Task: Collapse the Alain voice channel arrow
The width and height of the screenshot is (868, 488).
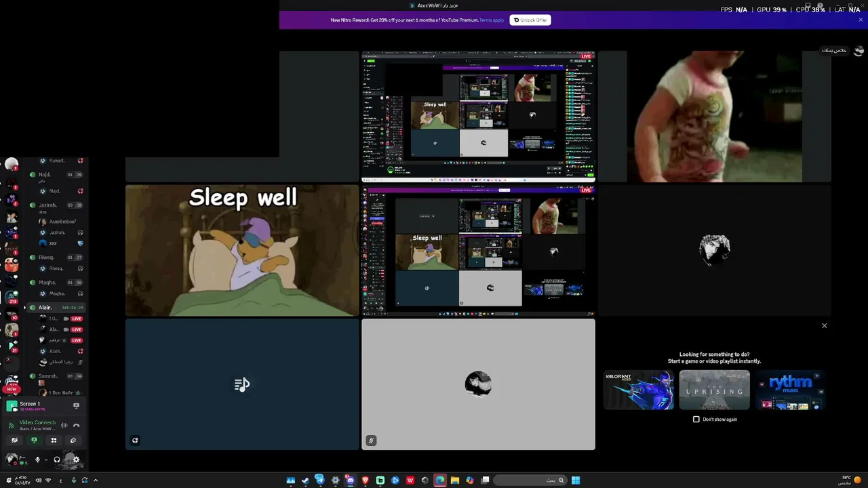Action: 25,308
